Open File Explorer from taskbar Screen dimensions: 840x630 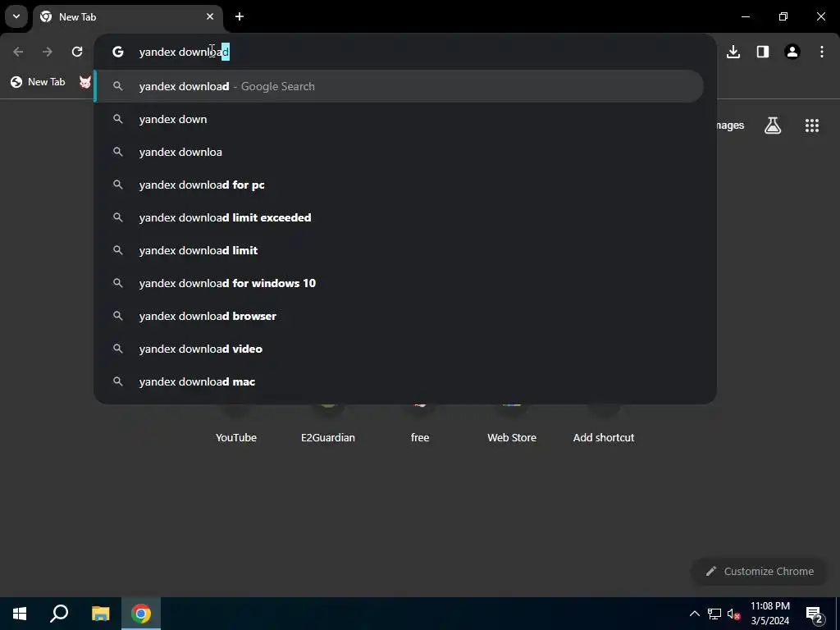[100, 614]
